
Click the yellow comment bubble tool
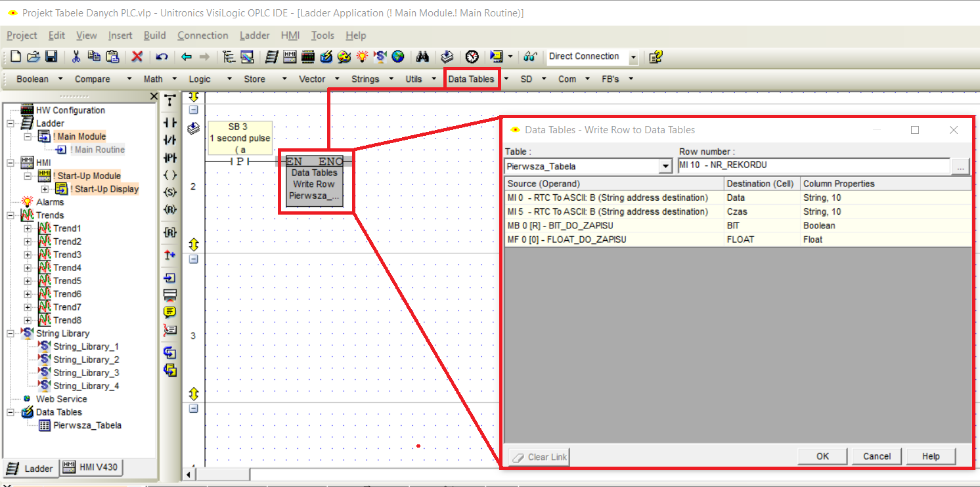[x=170, y=312]
